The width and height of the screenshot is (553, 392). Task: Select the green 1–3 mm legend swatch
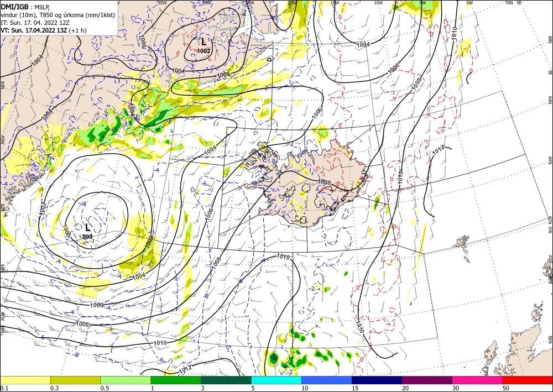[176, 380]
